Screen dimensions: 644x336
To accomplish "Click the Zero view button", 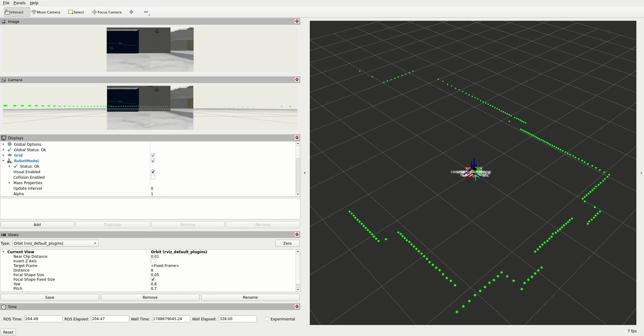I will 287,243.
